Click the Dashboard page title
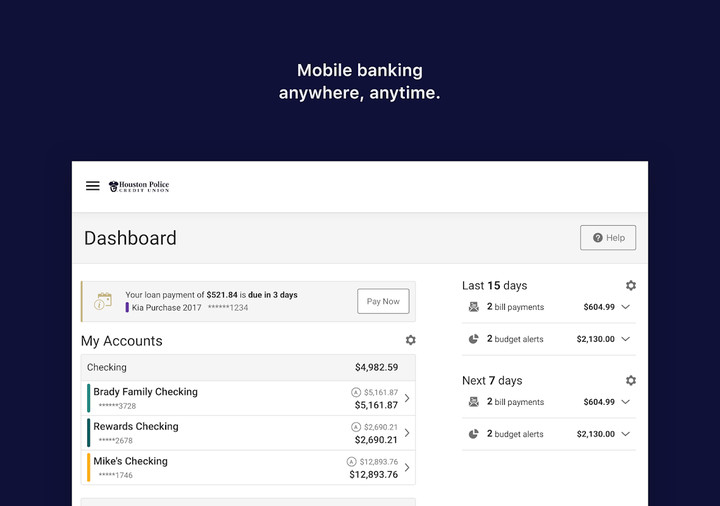 pyautogui.click(x=130, y=238)
